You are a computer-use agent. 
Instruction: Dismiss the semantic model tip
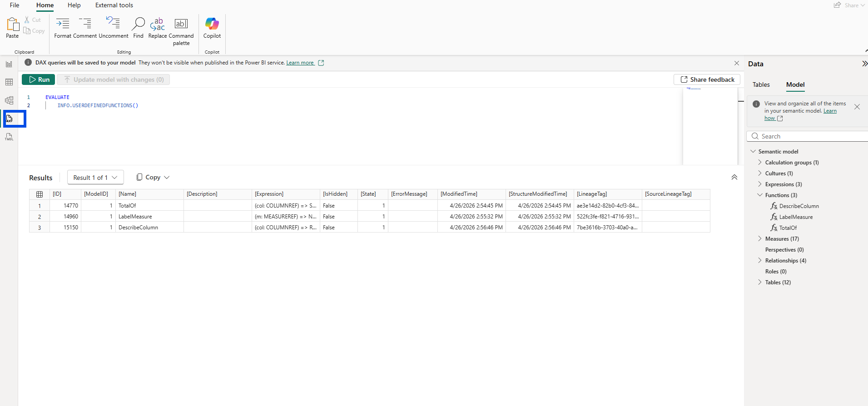(x=857, y=107)
